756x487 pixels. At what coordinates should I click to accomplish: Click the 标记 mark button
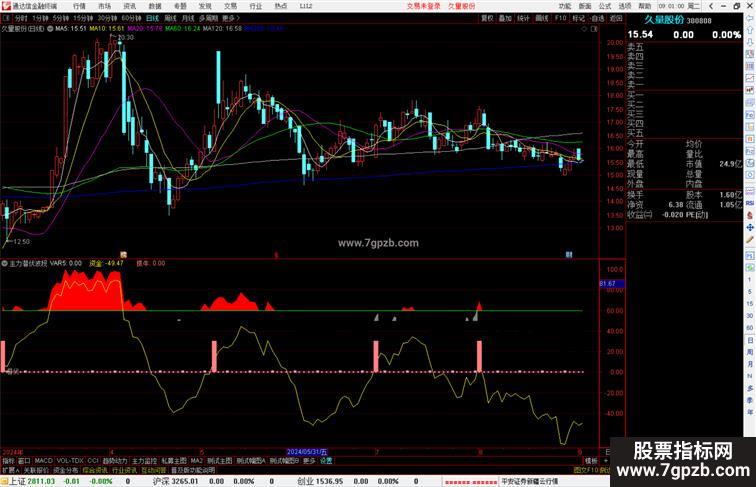tap(578, 18)
